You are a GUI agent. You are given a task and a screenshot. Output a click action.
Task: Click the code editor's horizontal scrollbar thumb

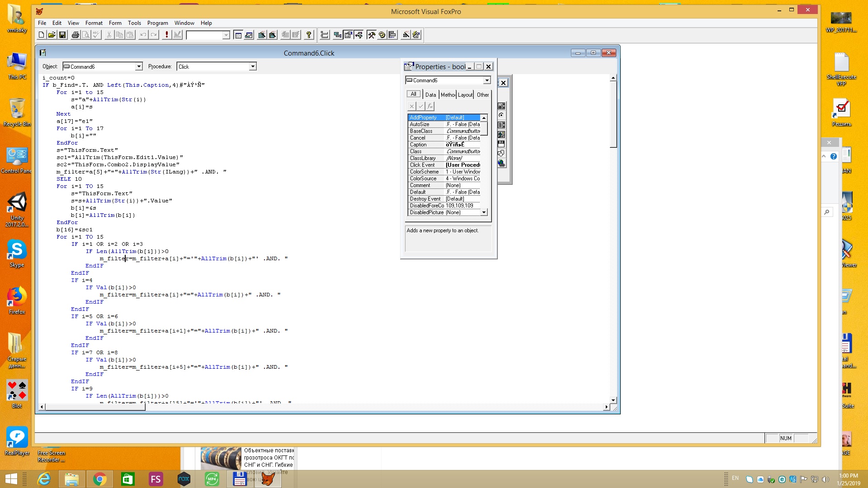point(95,407)
